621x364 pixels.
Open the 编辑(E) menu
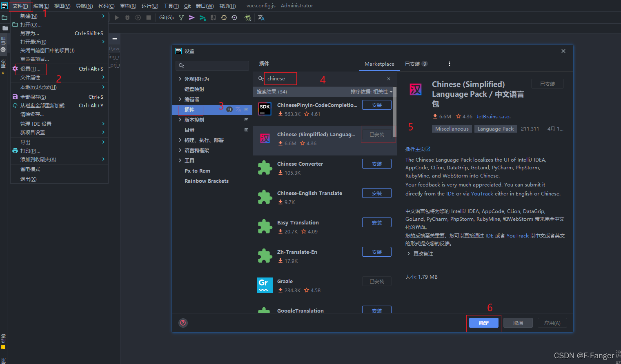pyautogui.click(x=41, y=6)
